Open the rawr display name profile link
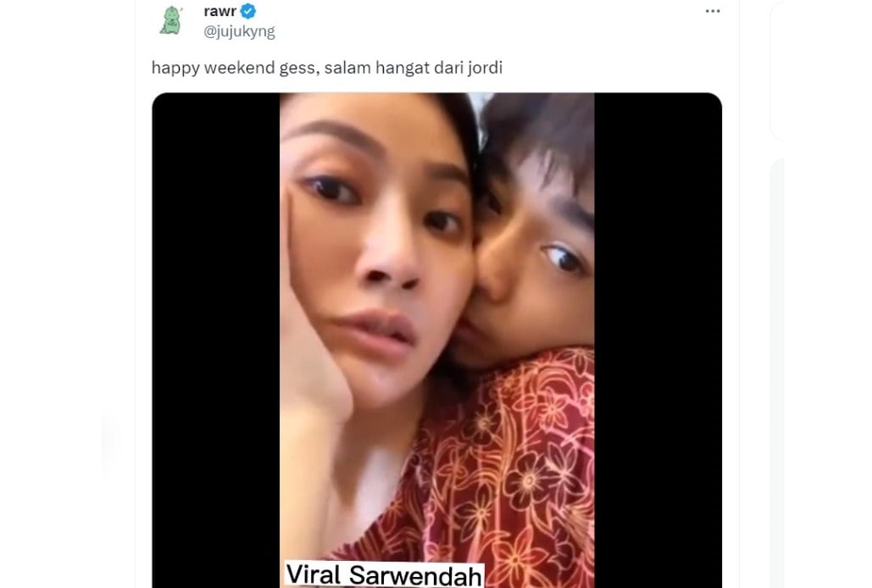The width and height of the screenshot is (872, 588). point(220,10)
